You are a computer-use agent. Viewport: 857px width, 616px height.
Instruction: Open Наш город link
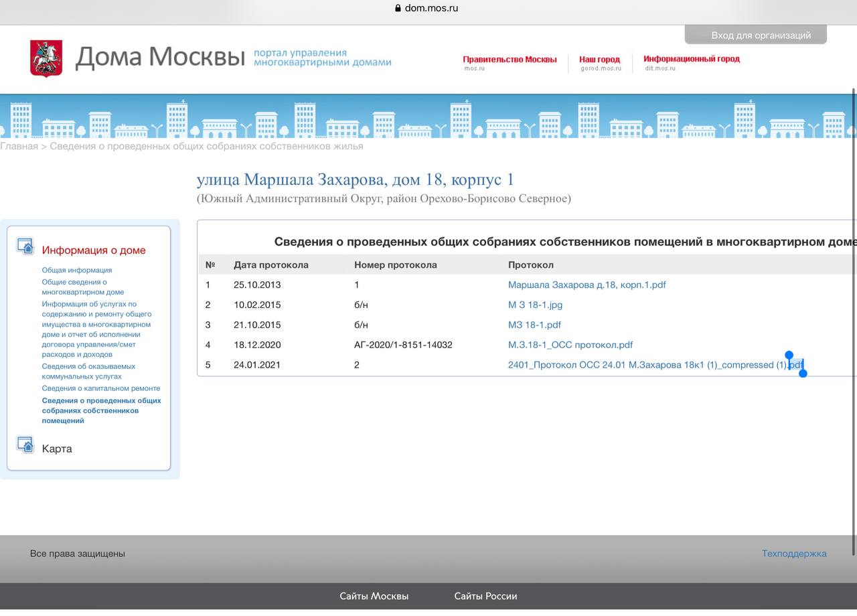pyautogui.click(x=599, y=60)
